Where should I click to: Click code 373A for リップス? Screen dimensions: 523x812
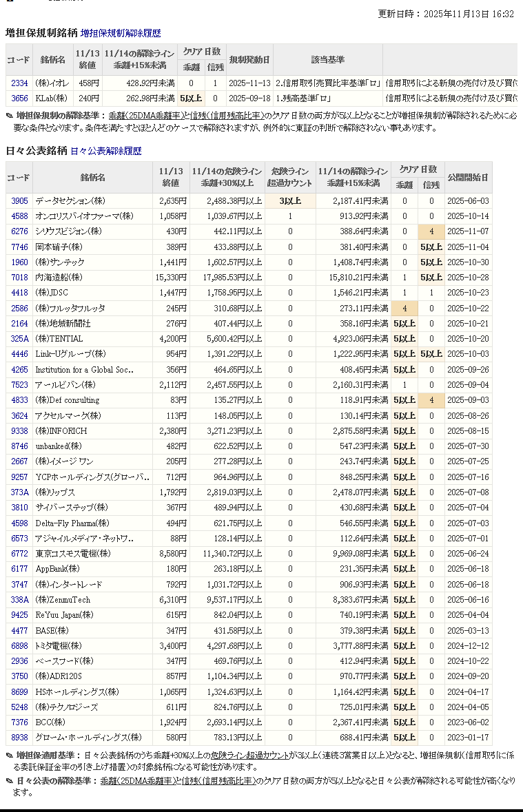coord(19,492)
